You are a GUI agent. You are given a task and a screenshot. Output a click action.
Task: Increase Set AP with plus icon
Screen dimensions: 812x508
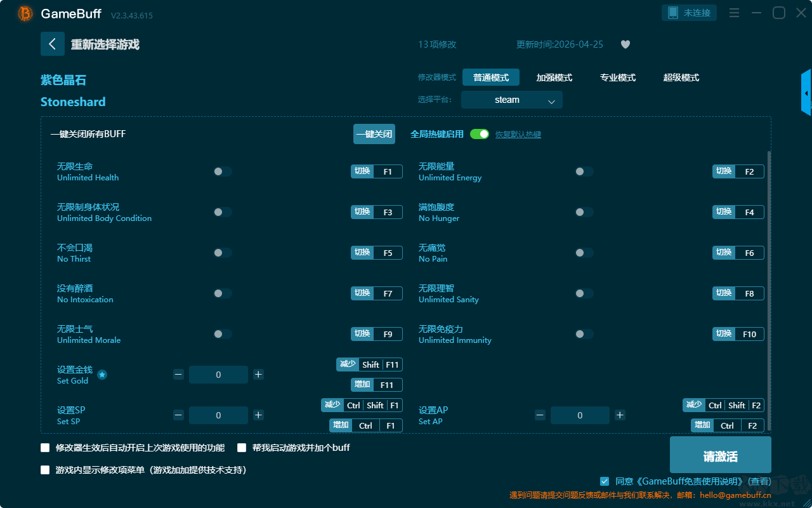coord(620,415)
